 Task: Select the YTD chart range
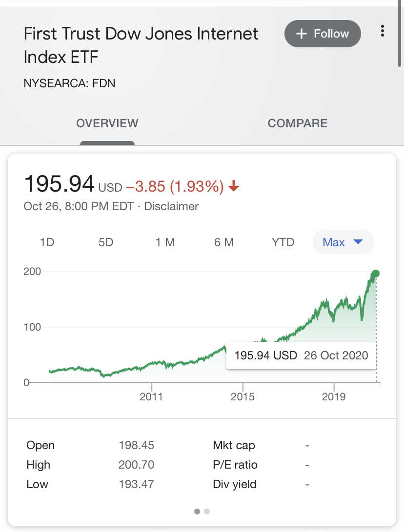point(283,242)
